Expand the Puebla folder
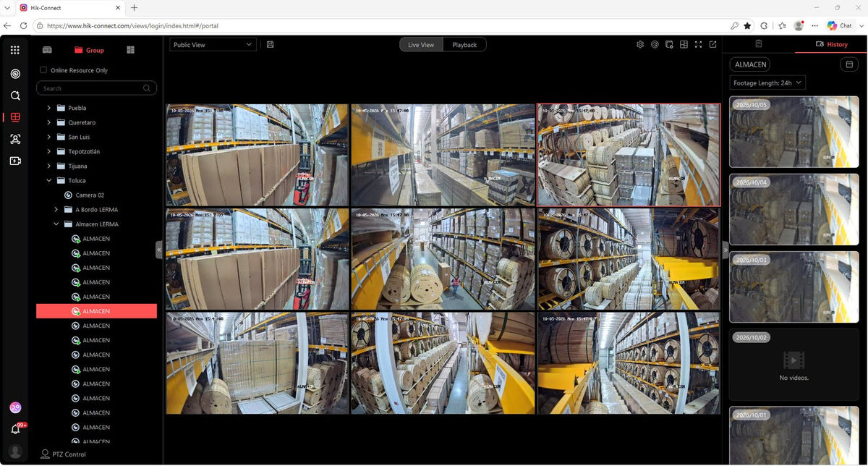Screen dimensions: 868x466 (49, 108)
